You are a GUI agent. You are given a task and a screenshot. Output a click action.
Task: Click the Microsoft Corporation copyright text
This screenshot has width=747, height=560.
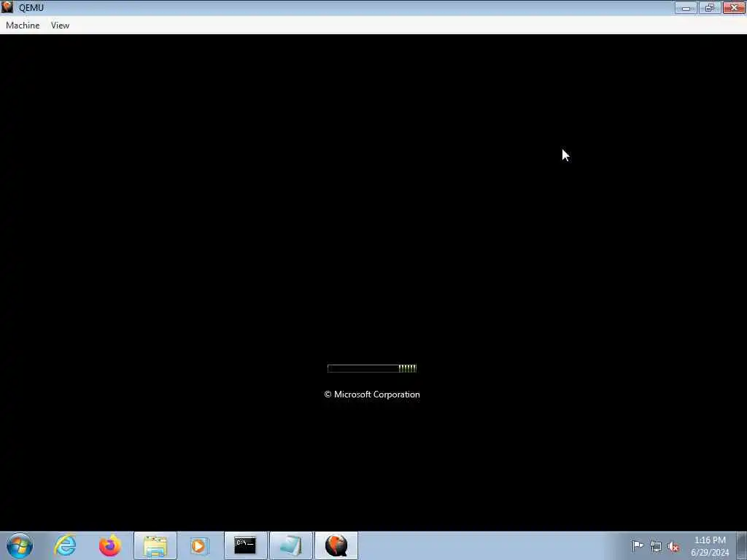coord(372,394)
